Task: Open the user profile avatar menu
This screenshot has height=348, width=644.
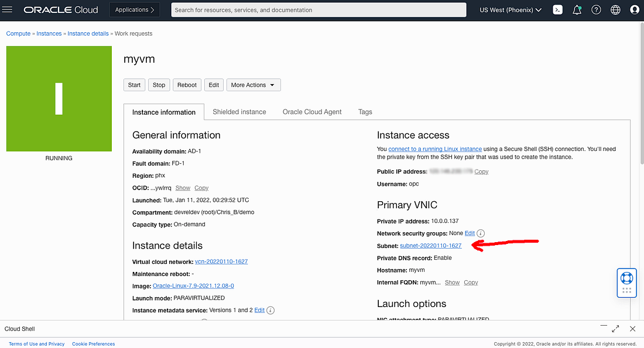Action: coord(635,9)
